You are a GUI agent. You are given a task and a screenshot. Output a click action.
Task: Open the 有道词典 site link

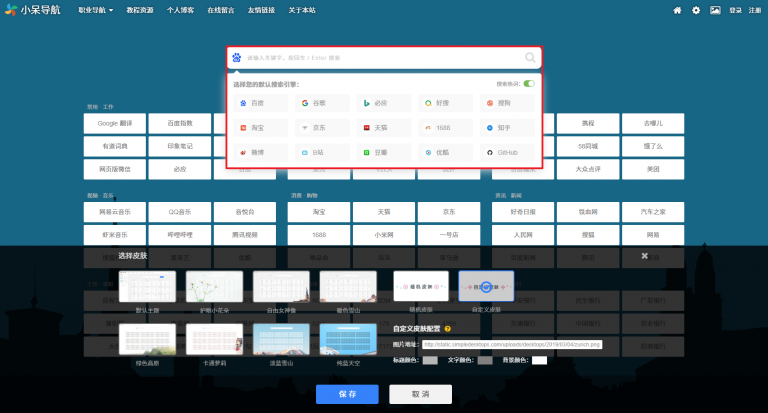tap(115, 146)
